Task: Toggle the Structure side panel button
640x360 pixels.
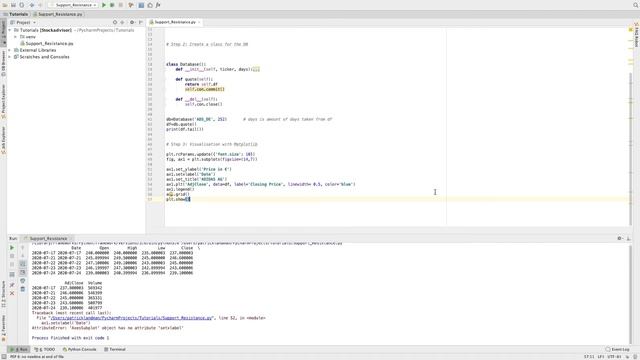Action: point(3,294)
